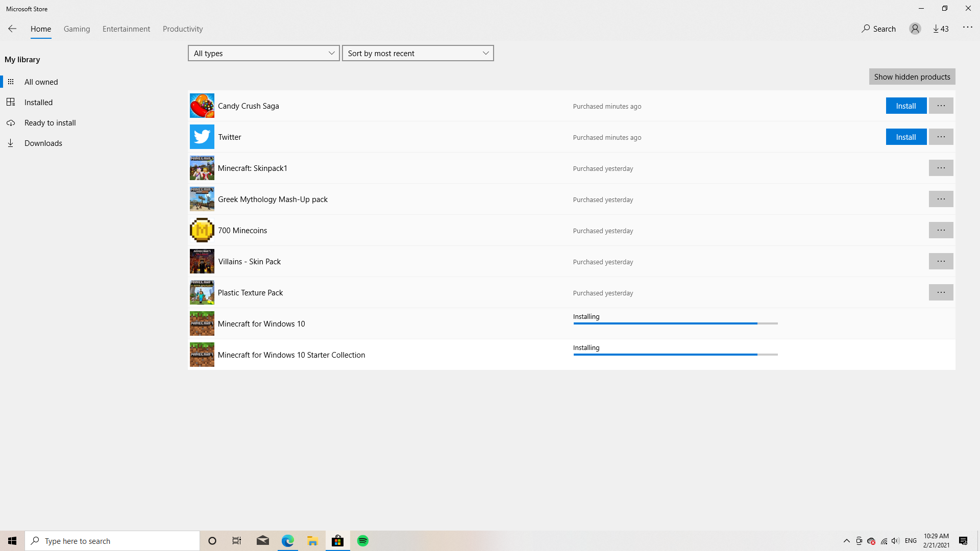Click Show hidden products button

pos(912,77)
